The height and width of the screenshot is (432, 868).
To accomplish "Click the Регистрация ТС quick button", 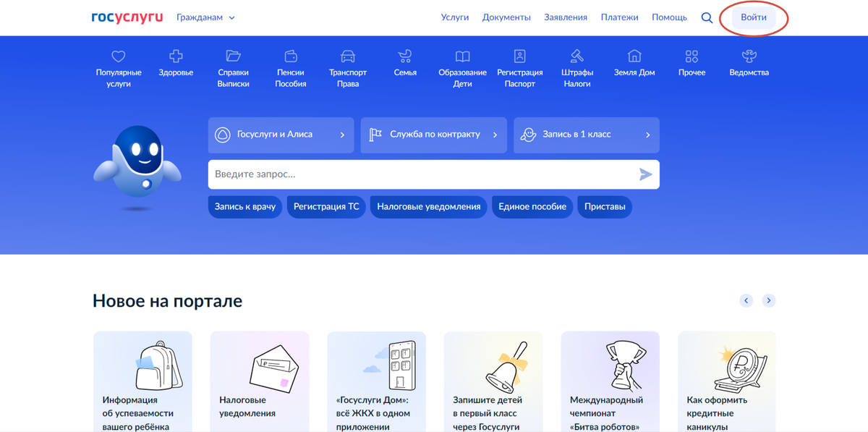I will point(326,207).
